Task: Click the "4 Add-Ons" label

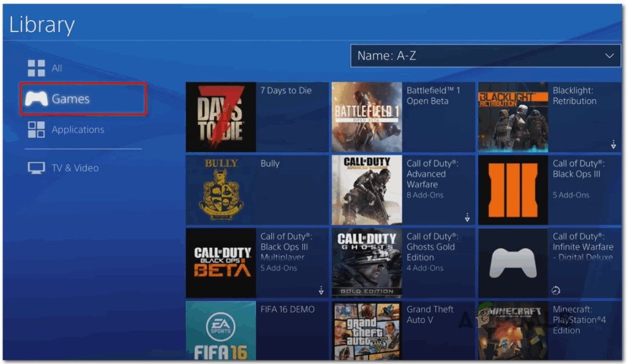Action: point(425,268)
